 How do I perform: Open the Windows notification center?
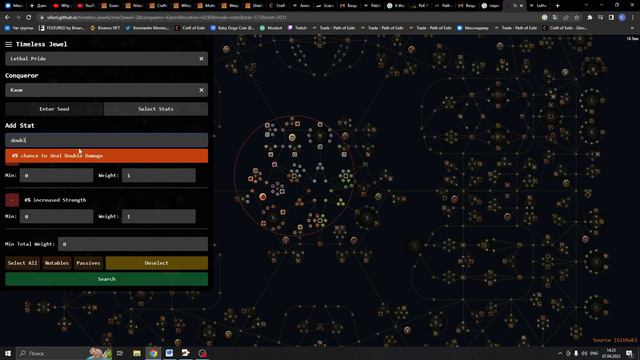pyautogui.click(x=630, y=353)
